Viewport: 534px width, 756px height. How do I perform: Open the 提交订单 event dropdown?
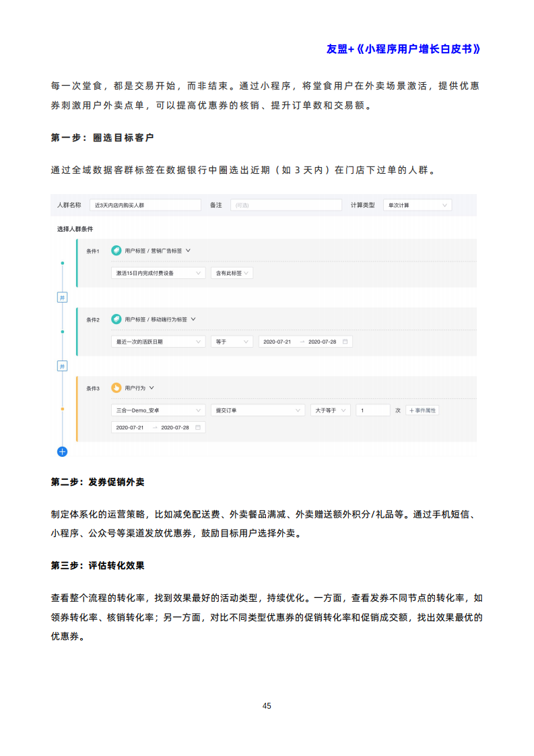click(258, 410)
